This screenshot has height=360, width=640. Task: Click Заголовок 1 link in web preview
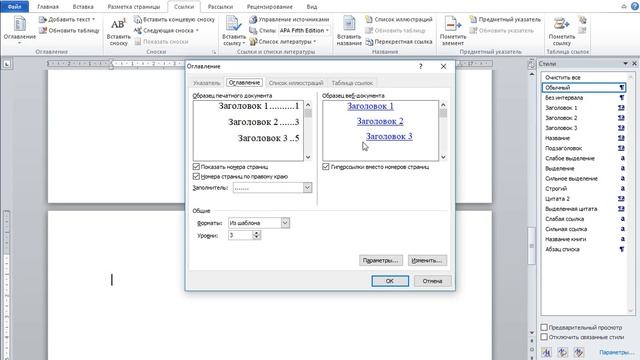[x=370, y=106]
